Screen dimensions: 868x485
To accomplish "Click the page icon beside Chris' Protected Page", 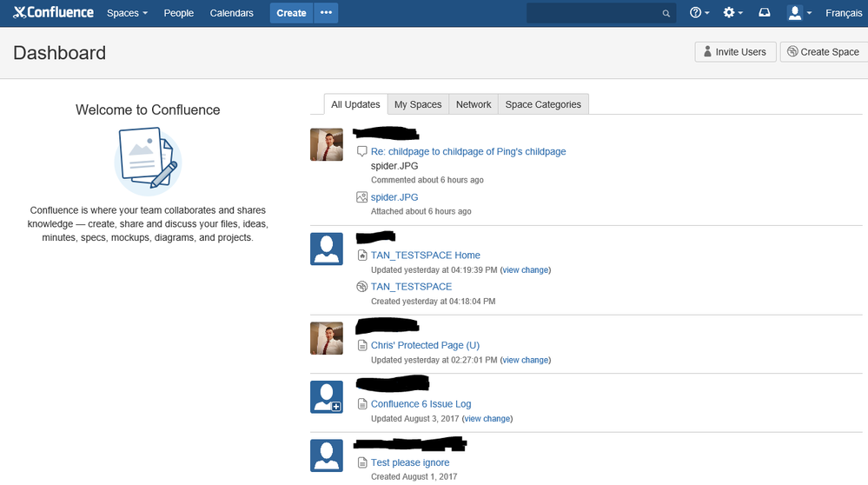I will point(362,345).
